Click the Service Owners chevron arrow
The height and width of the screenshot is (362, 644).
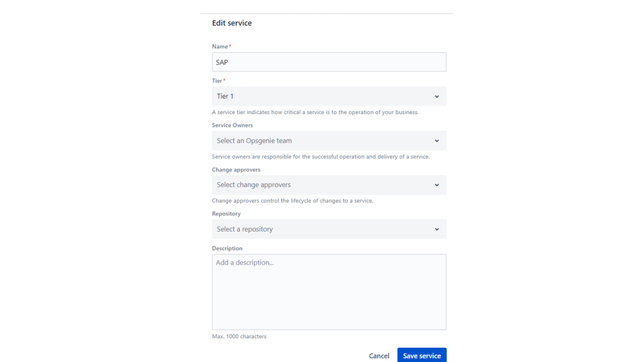(x=436, y=141)
